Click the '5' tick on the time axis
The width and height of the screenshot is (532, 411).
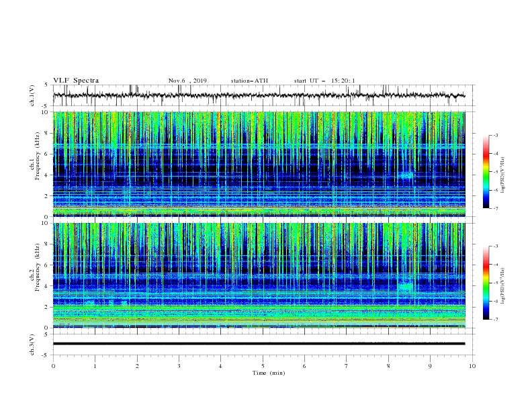263,366
